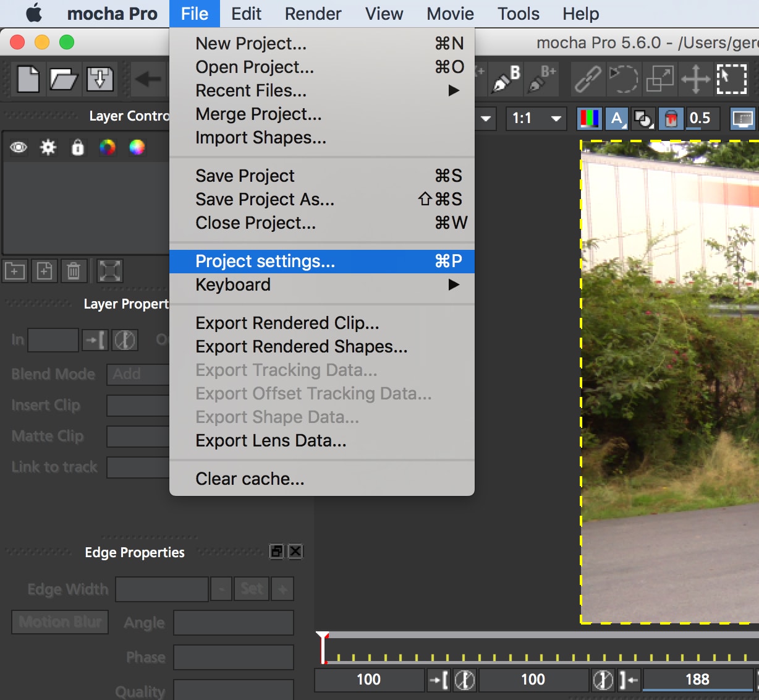
Task: Click Export Rendered Clip... menu entry
Action: 287,323
